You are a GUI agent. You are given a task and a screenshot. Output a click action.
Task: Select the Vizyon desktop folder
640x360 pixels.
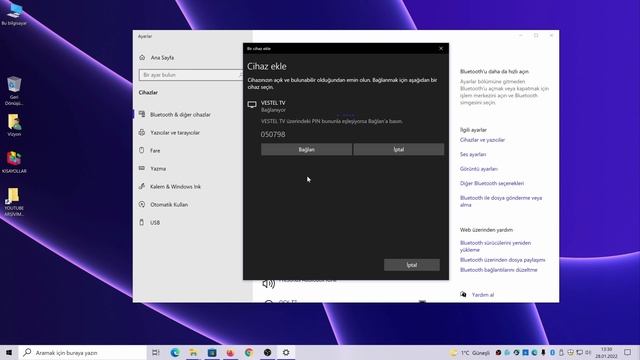point(14,124)
